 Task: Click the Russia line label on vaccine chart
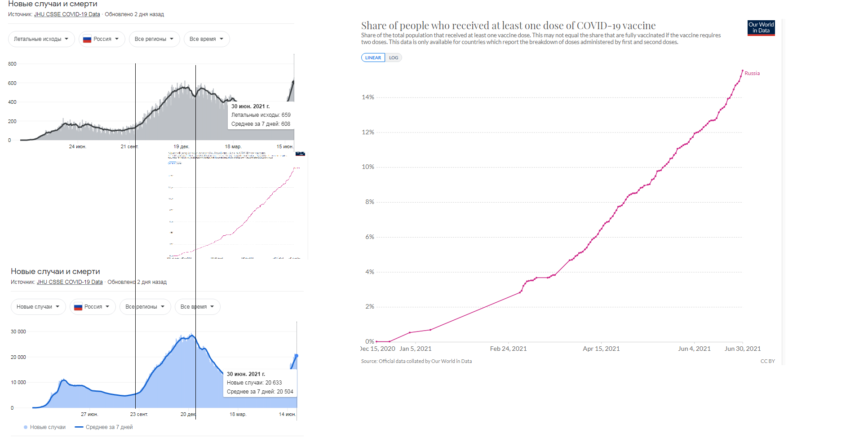click(x=752, y=73)
